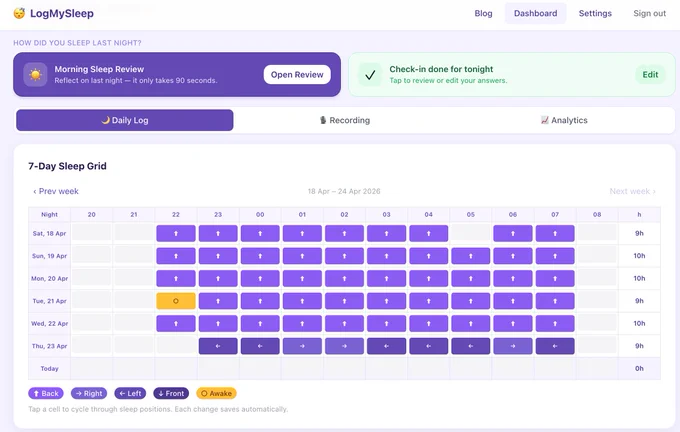Click the '10h' total for Sun 19 Apr
The width and height of the screenshot is (680, 432).
[x=639, y=256]
